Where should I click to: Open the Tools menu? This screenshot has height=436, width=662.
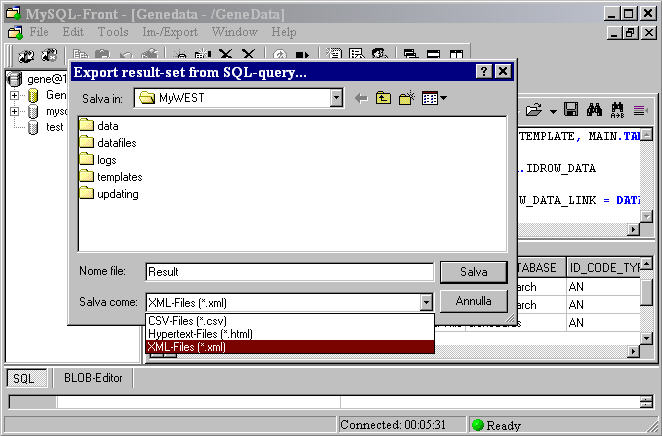click(113, 32)
